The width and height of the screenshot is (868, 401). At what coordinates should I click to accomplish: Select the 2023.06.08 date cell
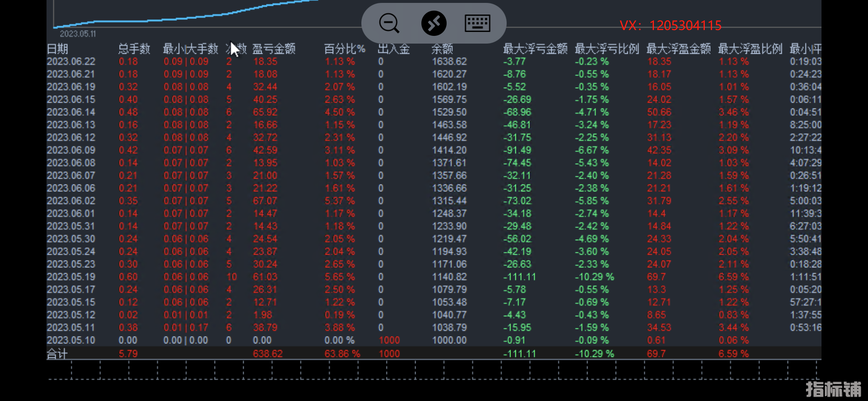click(71, 163)
